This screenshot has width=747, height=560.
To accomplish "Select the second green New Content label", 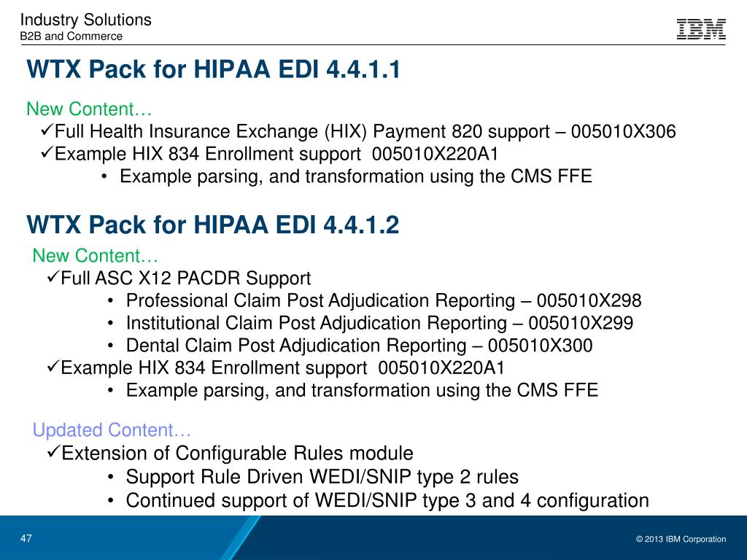I will [96, 256].
